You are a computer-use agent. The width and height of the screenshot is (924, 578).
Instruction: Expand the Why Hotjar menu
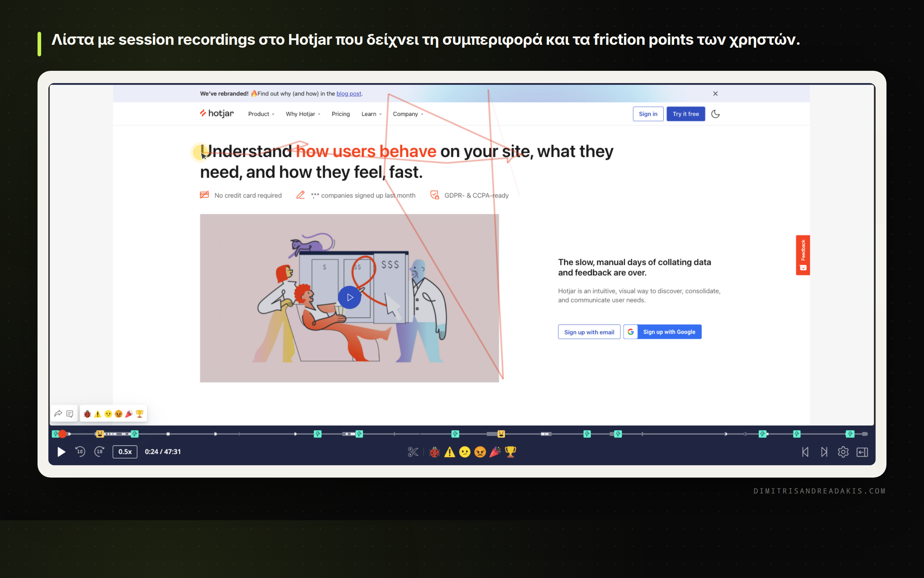click(x=303, y=114)
